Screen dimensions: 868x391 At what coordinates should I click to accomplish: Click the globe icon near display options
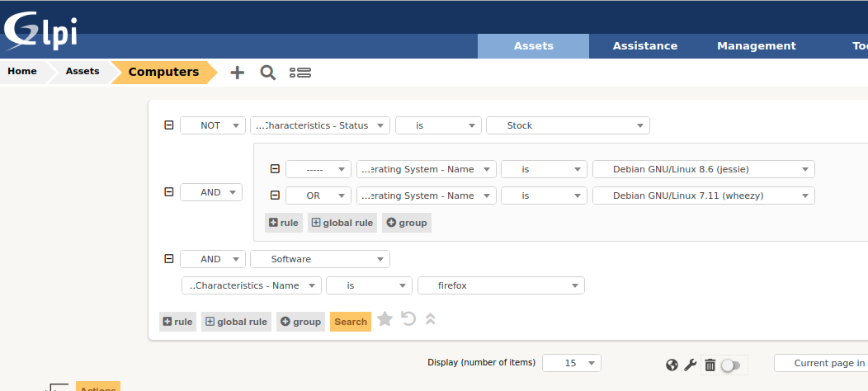(x=672, y=365)
